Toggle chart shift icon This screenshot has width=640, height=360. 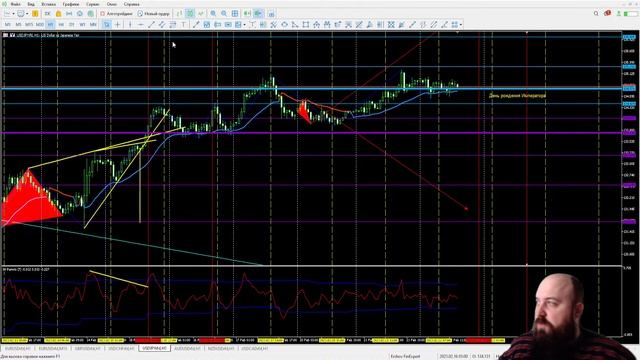coord(258,14)
